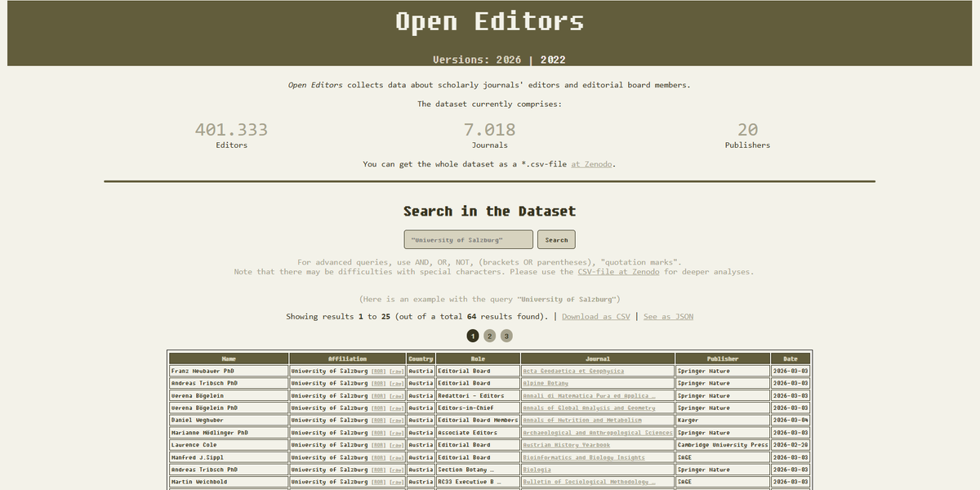The width and height of the screenshot is (980, 490).
Task: Go to results page 3
Action: coord(506,336)
